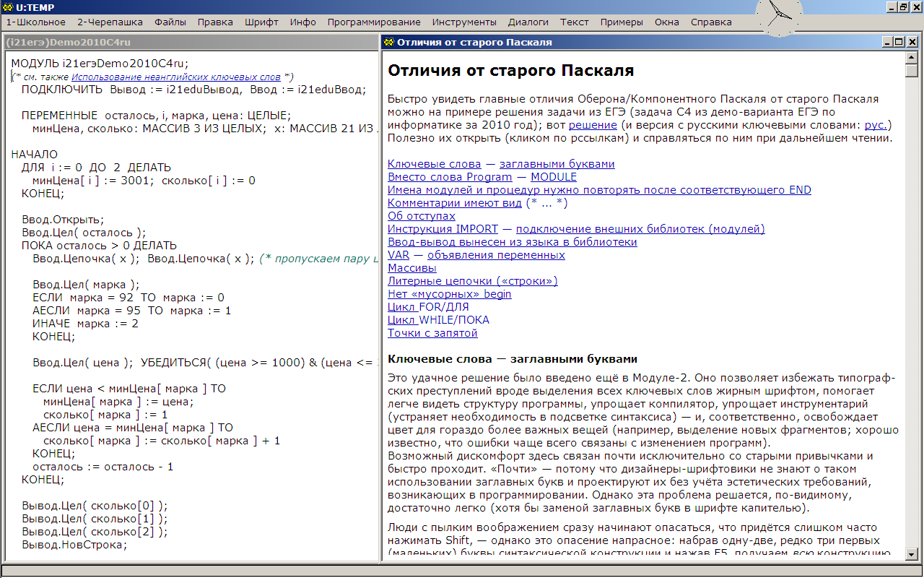
Task: Click the ПЕРЕМЕННЫЕ keyword in code
Action: click(x=60, y=116)
